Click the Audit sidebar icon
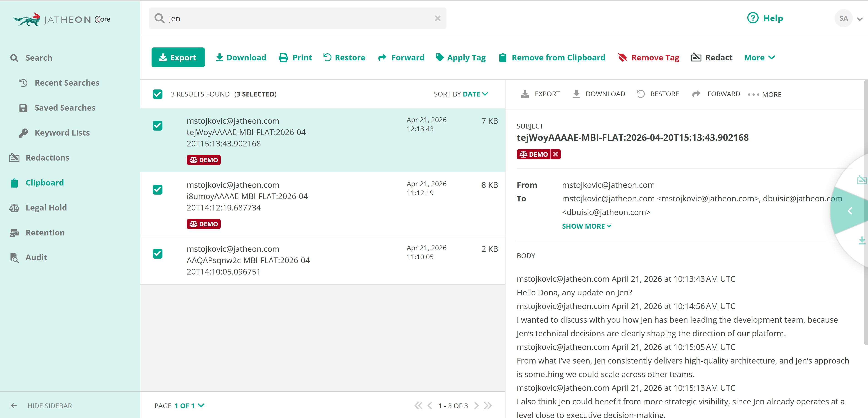 pos(14,257)
